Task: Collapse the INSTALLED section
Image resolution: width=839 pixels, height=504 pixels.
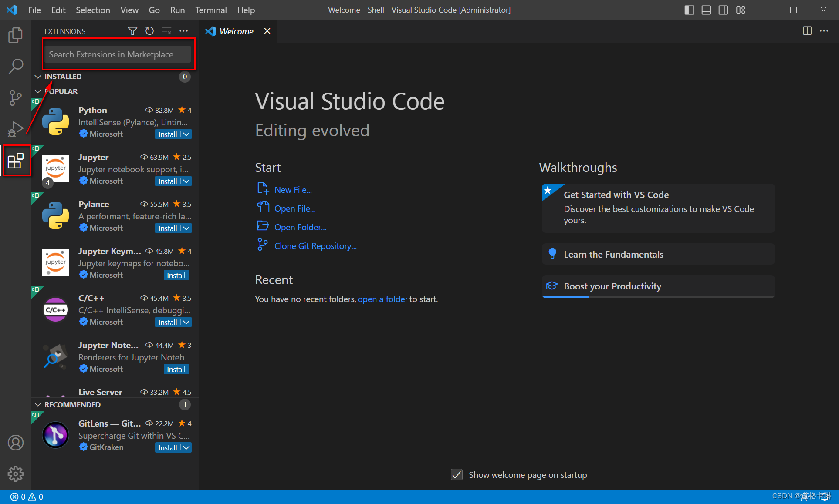Action: [38, 77]
